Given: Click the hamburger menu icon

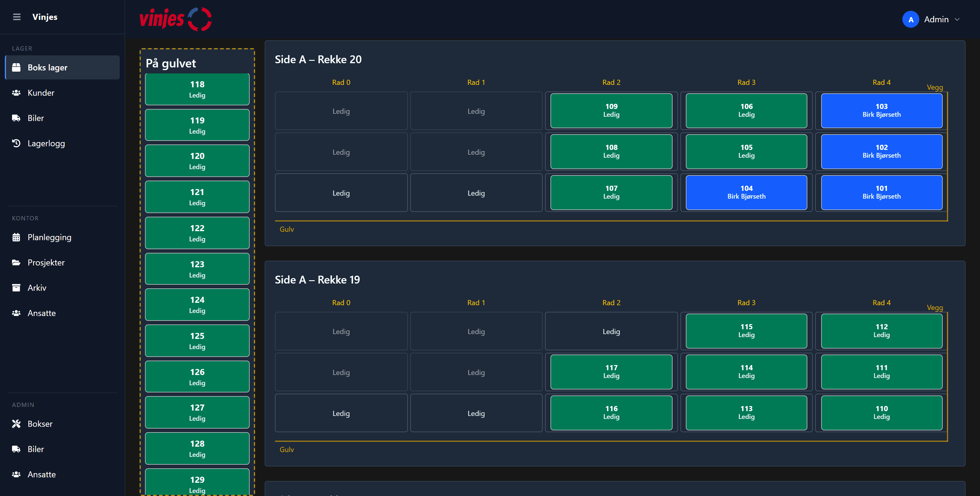Looking at the screenshot, I should point(16,17).
